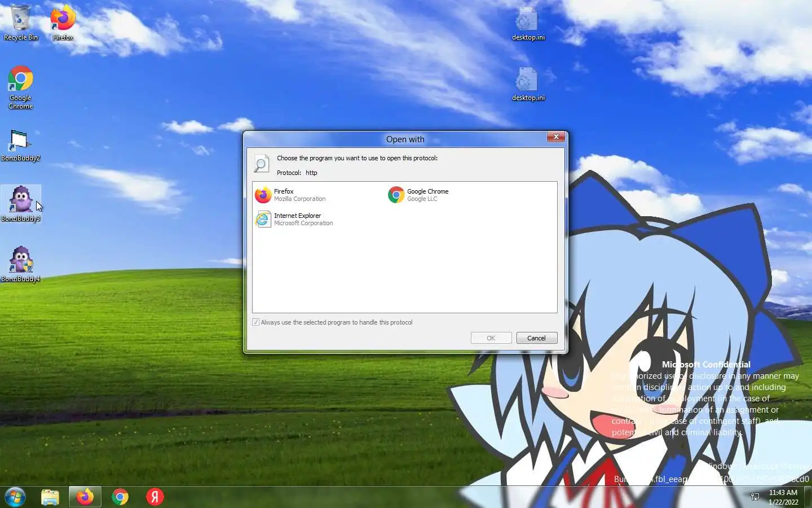Click the magnifier icon in Open with dialog
Viewport: 812px width, 508px height.
[261, 164]
